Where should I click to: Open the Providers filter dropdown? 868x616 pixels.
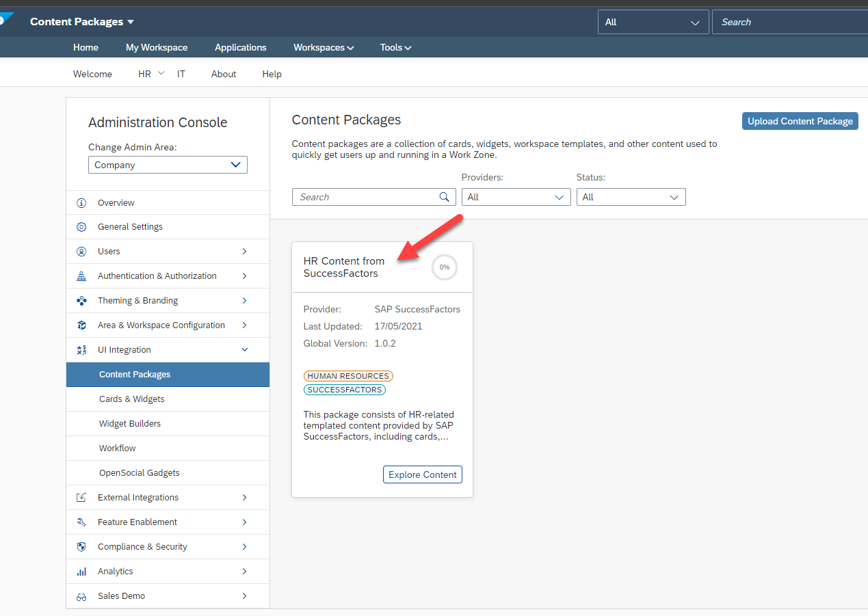click(x=516, y=197)
